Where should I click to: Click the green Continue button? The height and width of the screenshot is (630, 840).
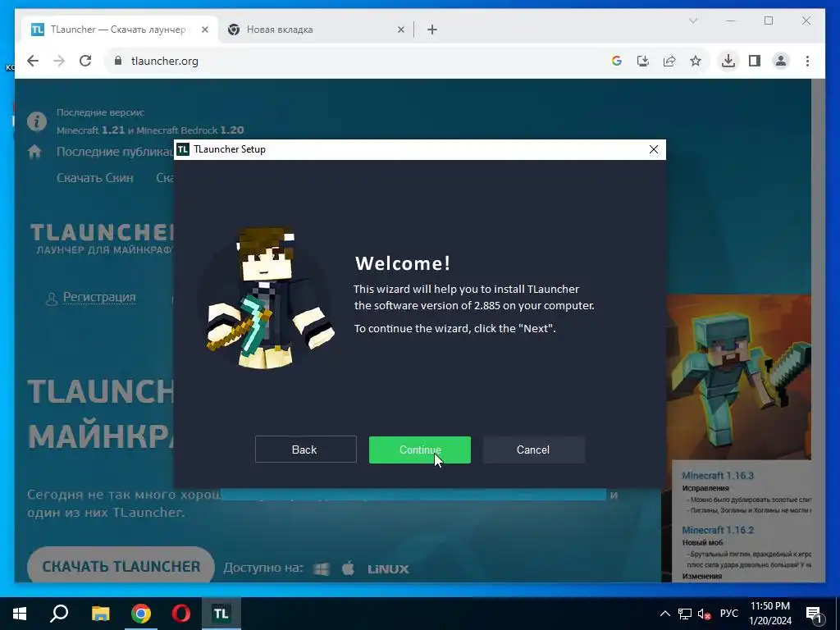pos(419,450)
